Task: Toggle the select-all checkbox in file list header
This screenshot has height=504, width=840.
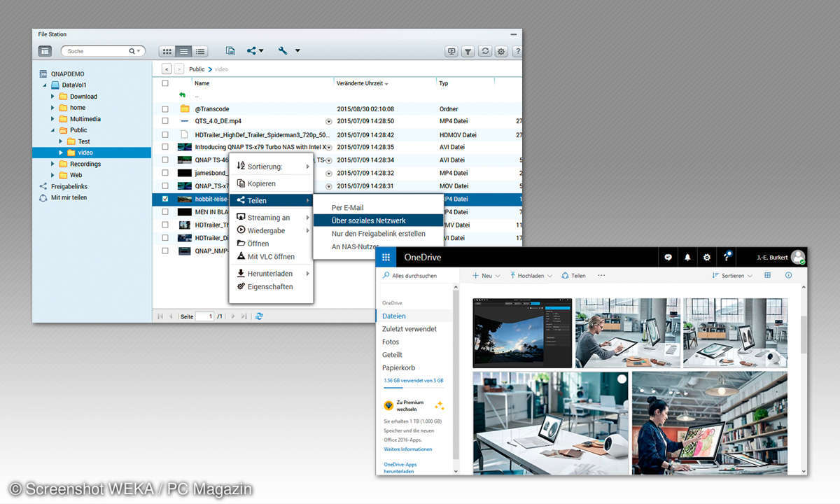Action: 165,83
